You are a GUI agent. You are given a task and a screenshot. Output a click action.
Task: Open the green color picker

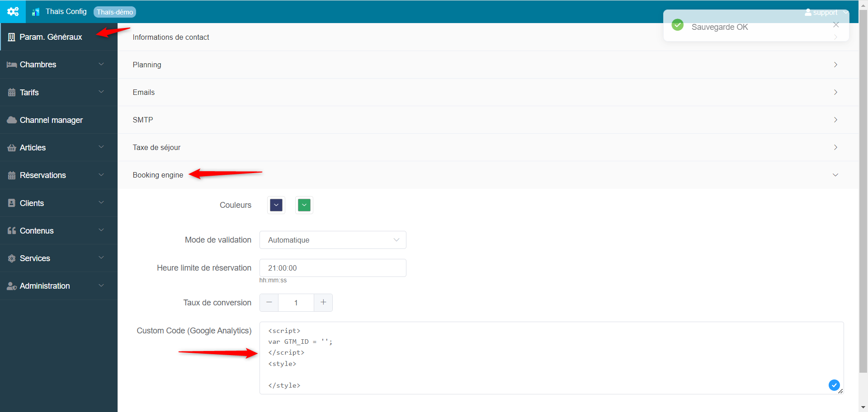304,205
